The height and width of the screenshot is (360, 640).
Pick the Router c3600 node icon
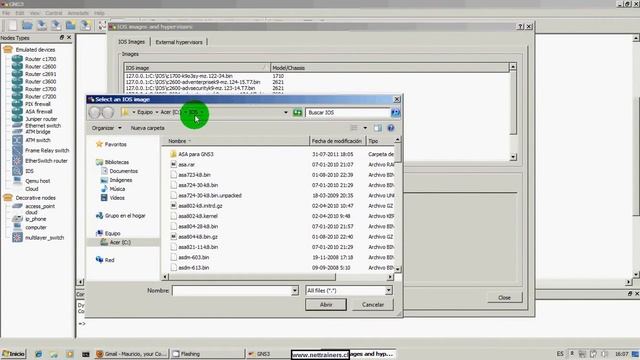[17, 81]
